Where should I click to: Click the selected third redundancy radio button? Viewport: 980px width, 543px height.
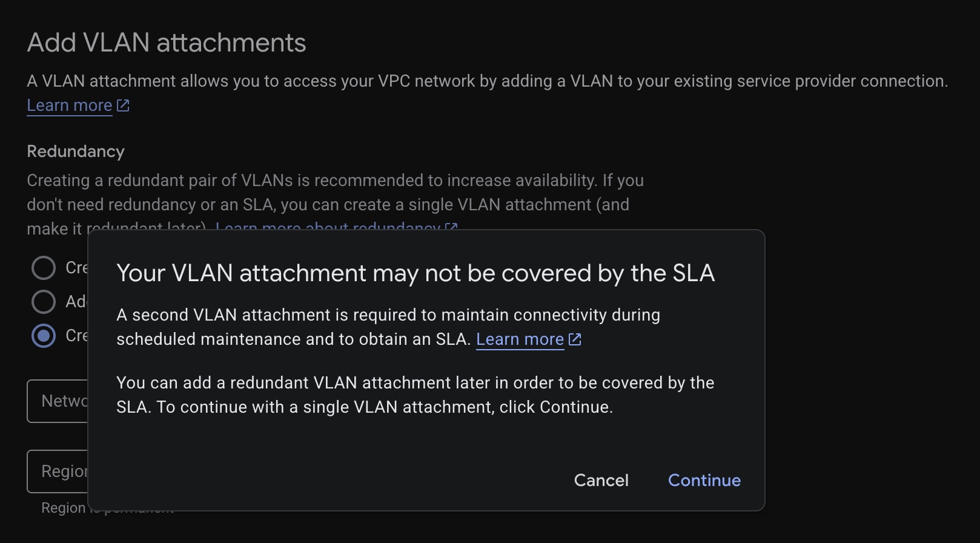pos(44,336)
